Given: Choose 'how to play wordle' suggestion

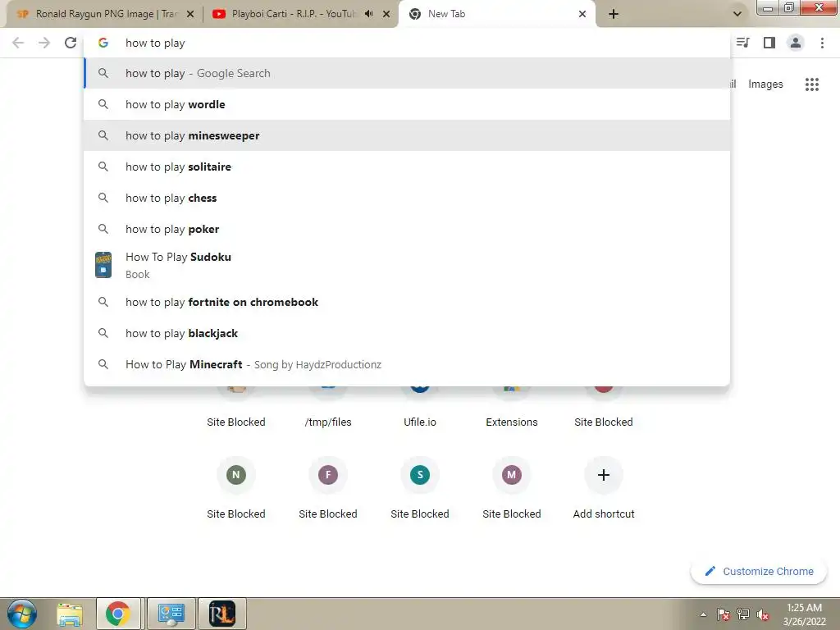Looking at the screenshot, I should click(x=407, y=104).
